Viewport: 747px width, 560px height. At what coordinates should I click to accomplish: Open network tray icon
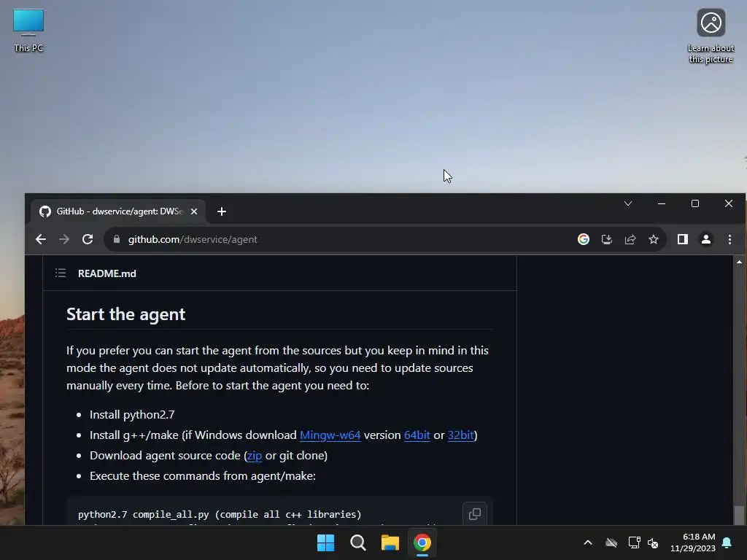click(634, 542)
